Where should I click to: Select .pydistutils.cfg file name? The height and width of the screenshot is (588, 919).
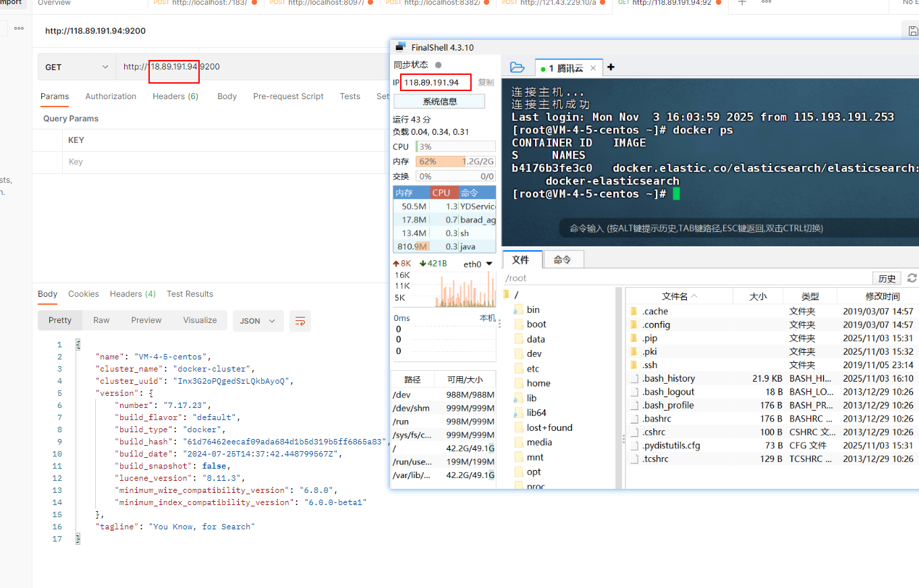tap(671, 445)
